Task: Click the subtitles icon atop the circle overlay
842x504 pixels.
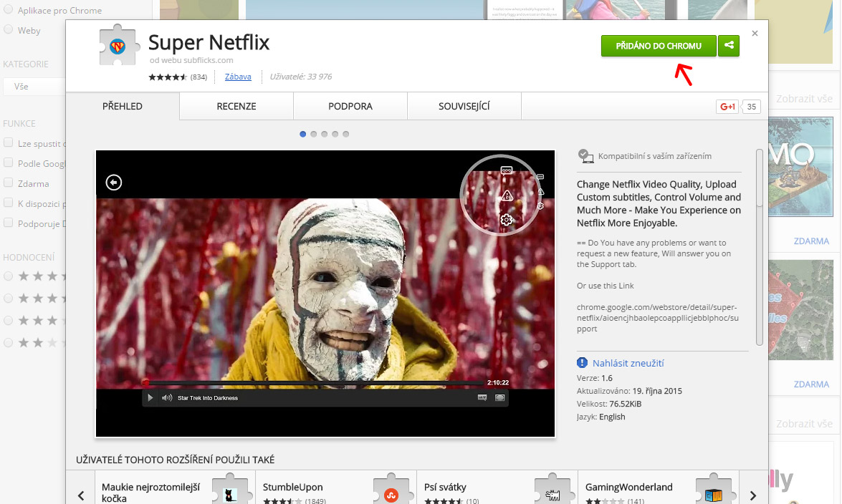Action: pos(507,170)
